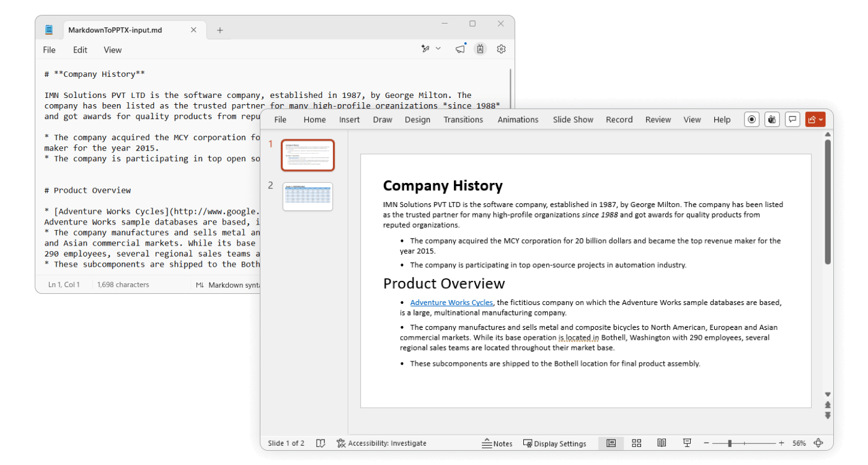
Task: Add a new Notepad tab
Action: [220, 30]
